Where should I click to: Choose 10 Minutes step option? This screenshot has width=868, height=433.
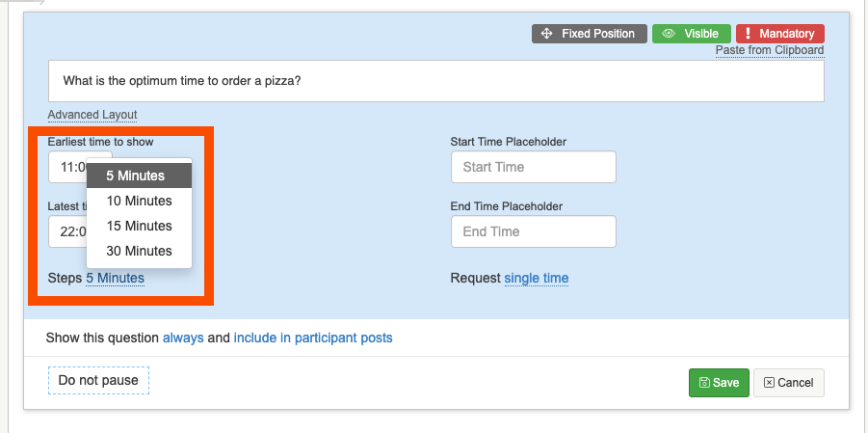(x=140, y=201)
